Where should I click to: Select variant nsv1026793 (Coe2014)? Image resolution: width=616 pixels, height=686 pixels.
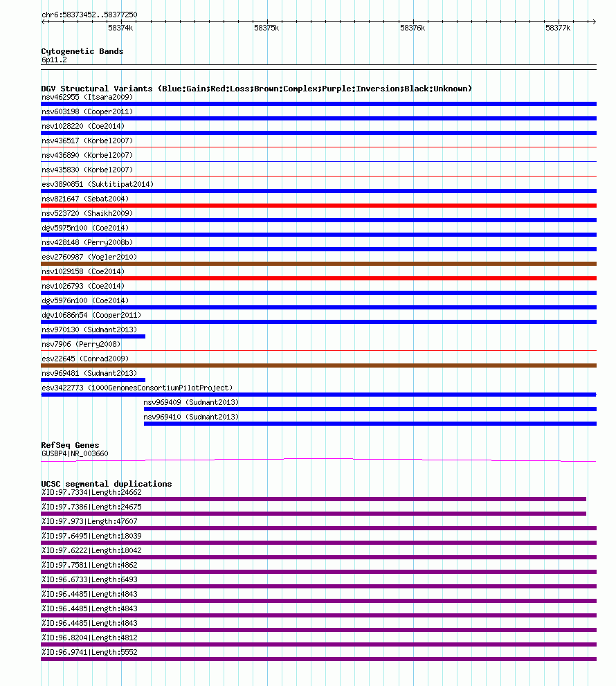coord(83,286)
